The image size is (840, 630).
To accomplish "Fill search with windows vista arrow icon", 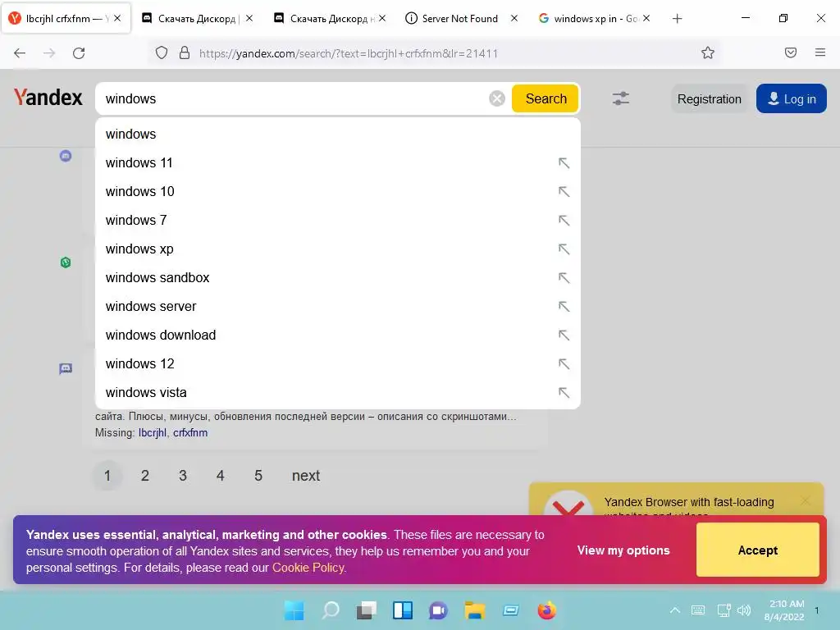I will tap(564, 393).
